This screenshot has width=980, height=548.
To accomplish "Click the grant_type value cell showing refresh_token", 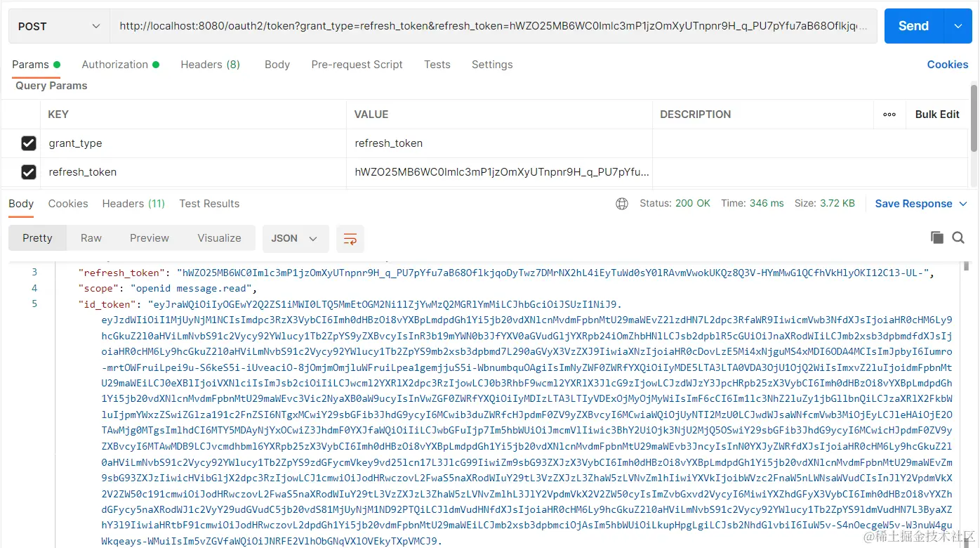I will [x=499, y=143].
